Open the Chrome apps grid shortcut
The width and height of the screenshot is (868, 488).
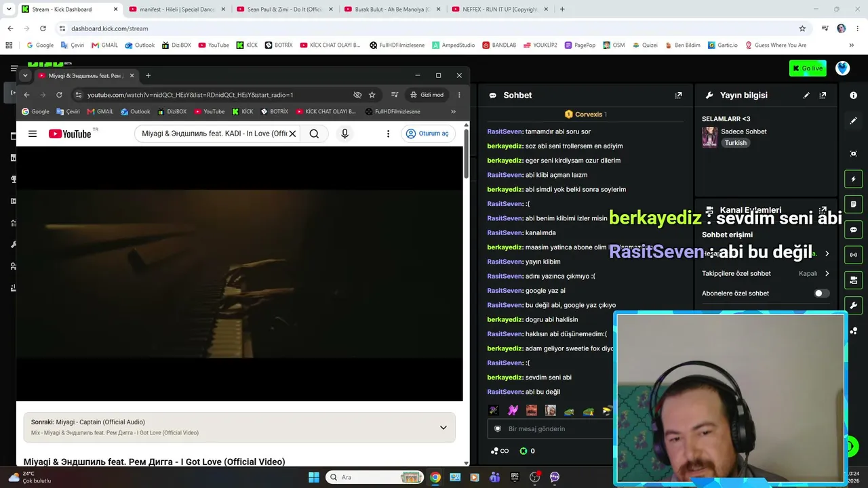tap(9, 45)
